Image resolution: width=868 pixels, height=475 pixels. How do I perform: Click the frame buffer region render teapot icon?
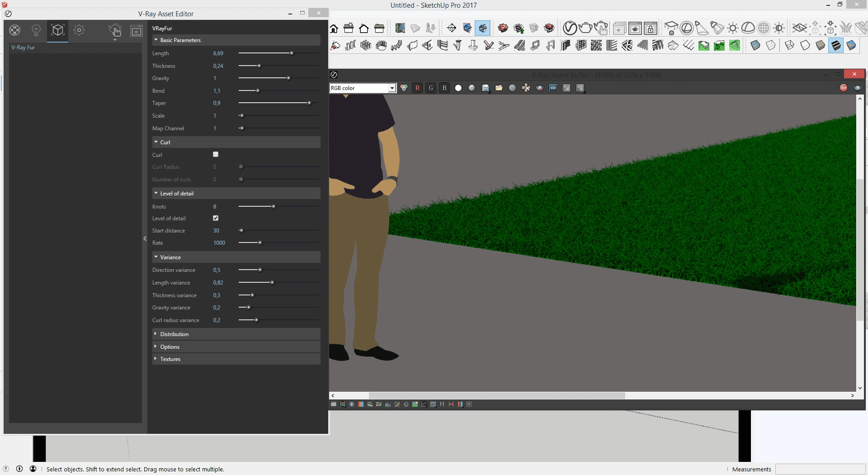539,88
